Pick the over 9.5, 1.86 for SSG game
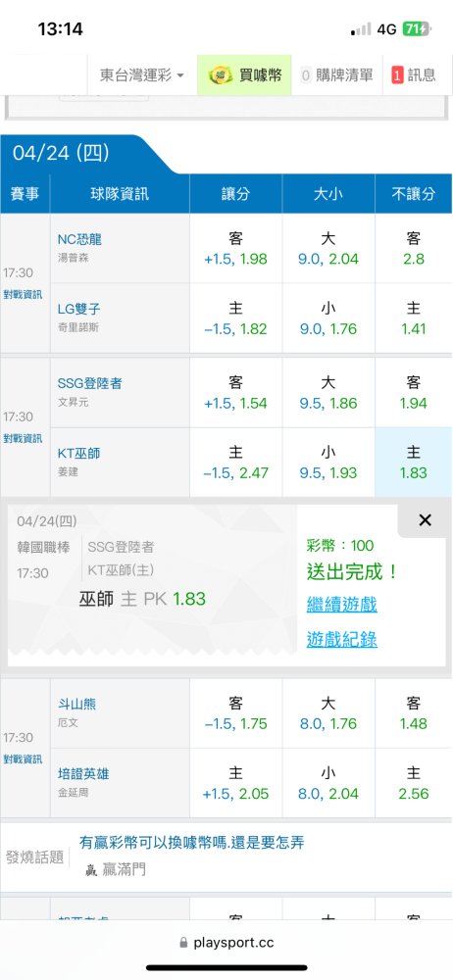Screen dimensions: 453x980 327,393
